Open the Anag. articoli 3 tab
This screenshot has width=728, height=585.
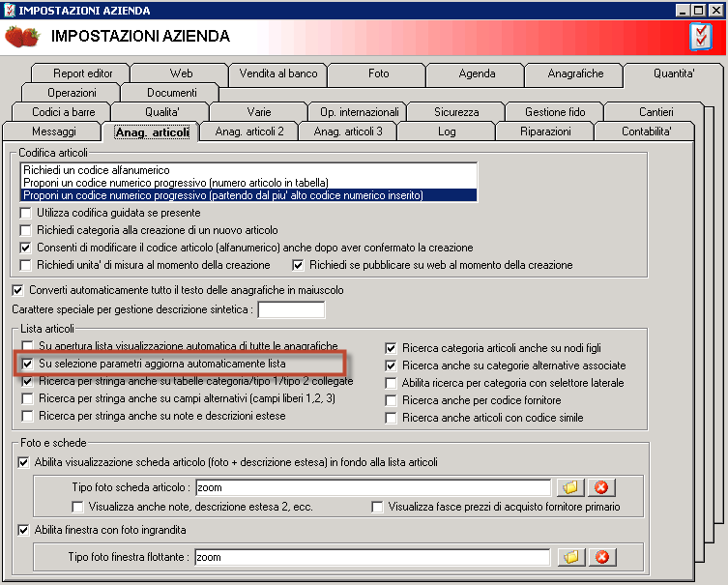pos(348,132)
